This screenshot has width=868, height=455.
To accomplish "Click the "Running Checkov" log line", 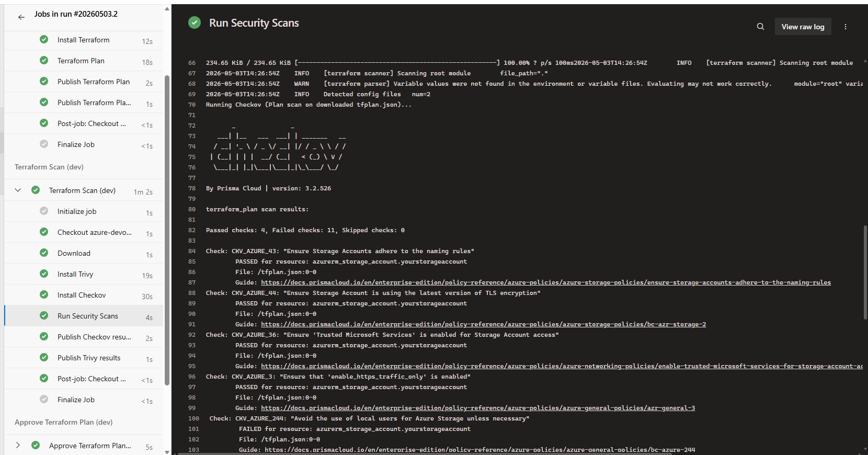I will coord(309,105).
